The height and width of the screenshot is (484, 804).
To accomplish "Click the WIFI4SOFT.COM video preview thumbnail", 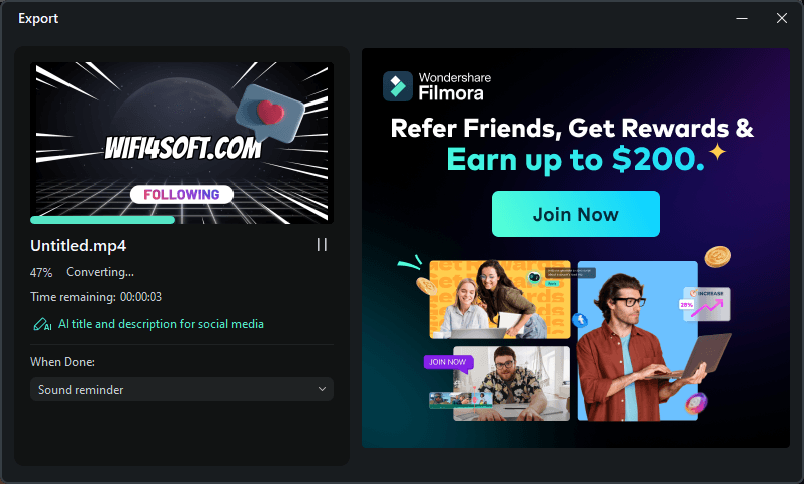I will [x=182, y=143].
